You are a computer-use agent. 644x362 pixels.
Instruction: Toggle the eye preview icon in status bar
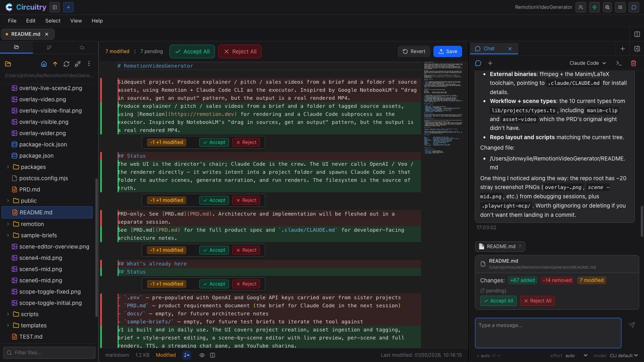pos(202,355)
